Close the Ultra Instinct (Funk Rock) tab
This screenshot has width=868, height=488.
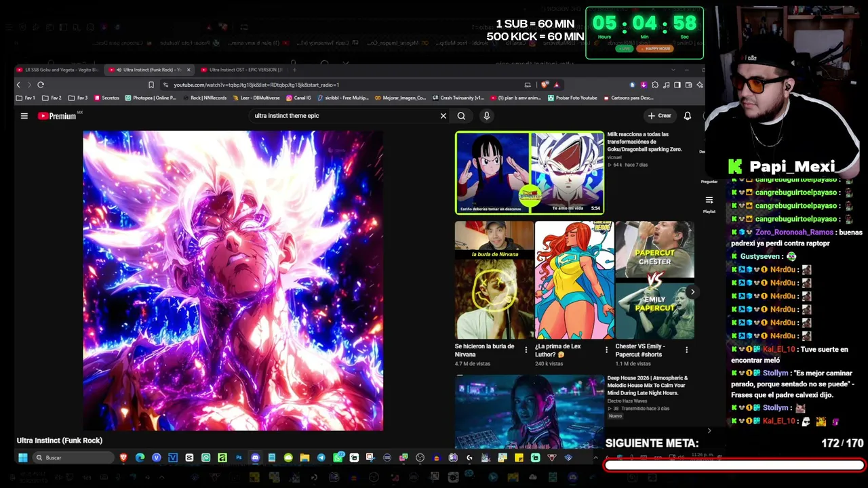coord(188,70)
